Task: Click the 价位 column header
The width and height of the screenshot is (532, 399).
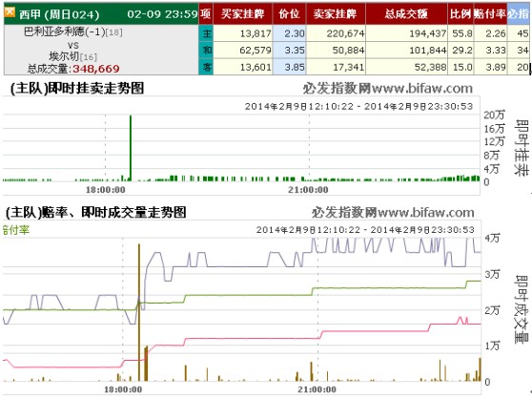Action: [289, 14]
